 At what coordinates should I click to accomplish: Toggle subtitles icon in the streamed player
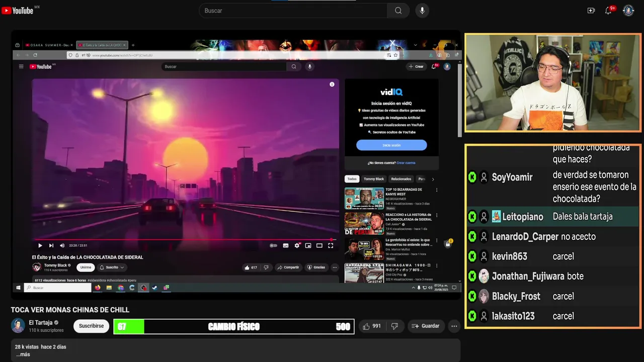[285, 245]
